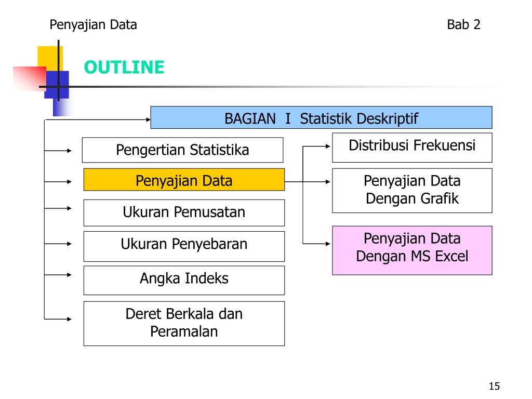532x399 pixels.
Task: Click slide page number 15
Action: [x=495, y=386]
